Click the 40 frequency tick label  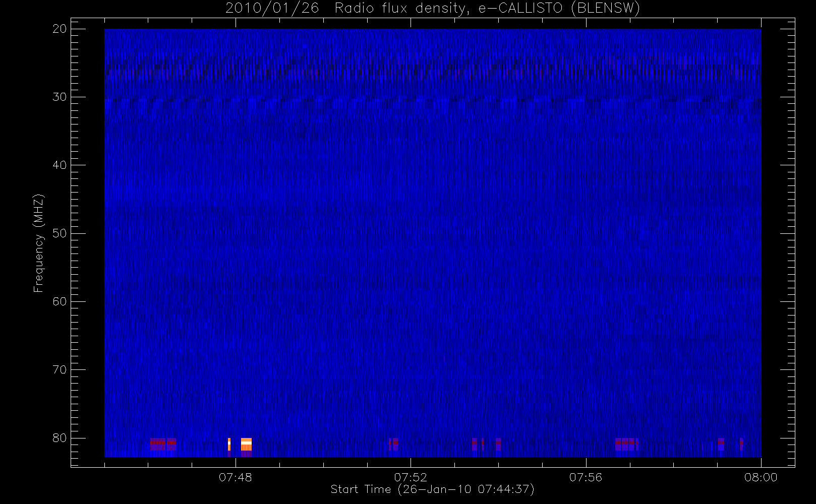pos(60,165)
